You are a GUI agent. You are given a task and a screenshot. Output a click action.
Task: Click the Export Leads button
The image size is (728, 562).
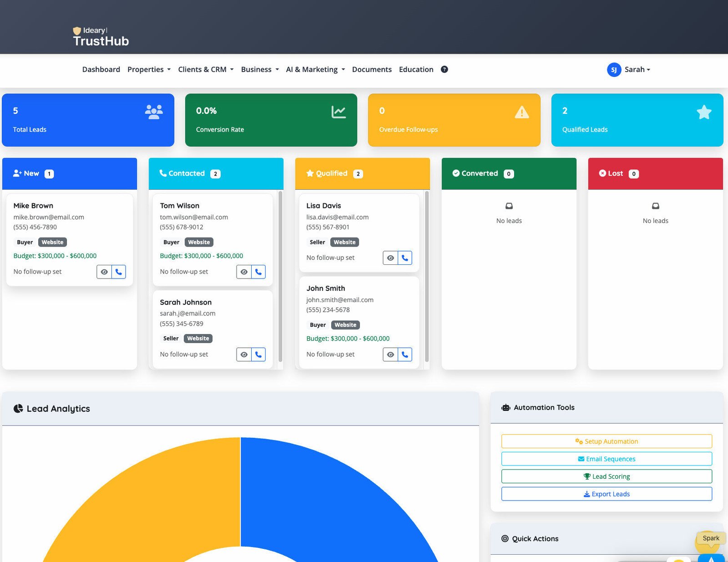coord(607,494)
